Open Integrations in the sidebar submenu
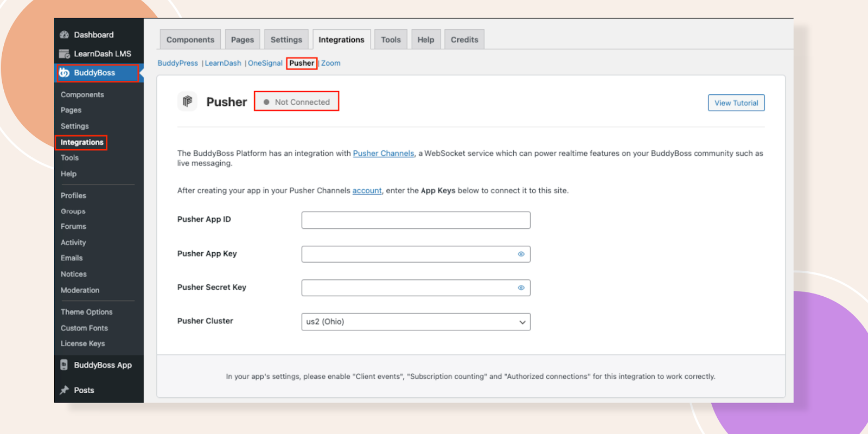Viewport: 868px width, 434px height. (82, 142)
